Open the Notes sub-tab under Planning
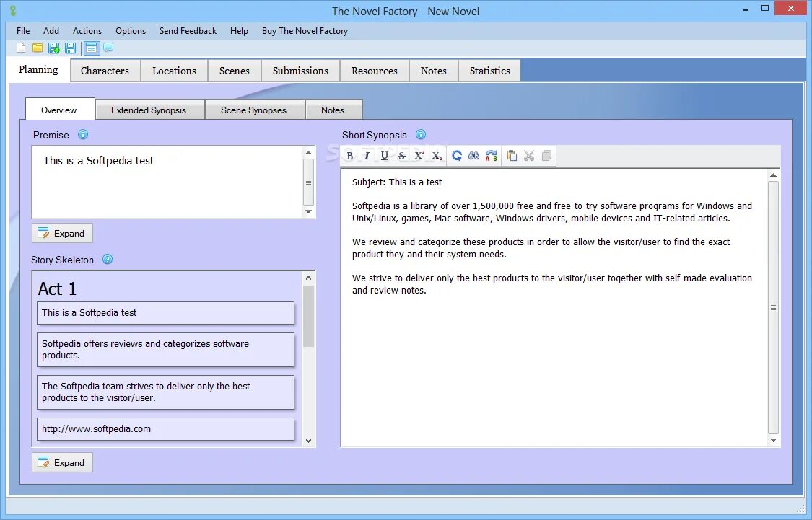 [333, 110]
